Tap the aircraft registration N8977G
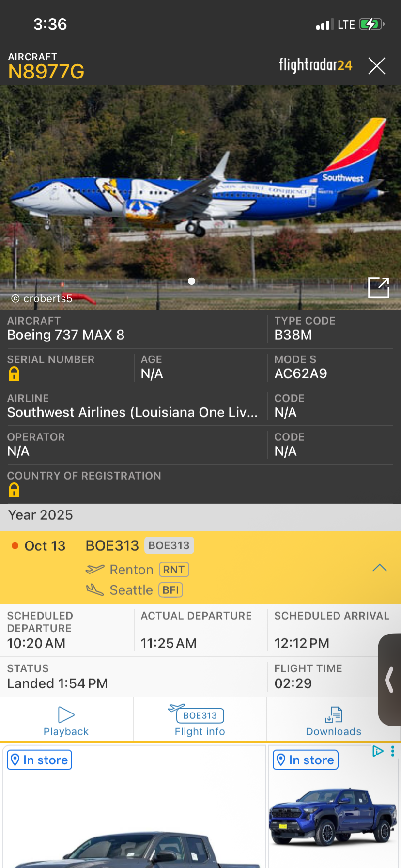401x868 pixels. (46, 72)
